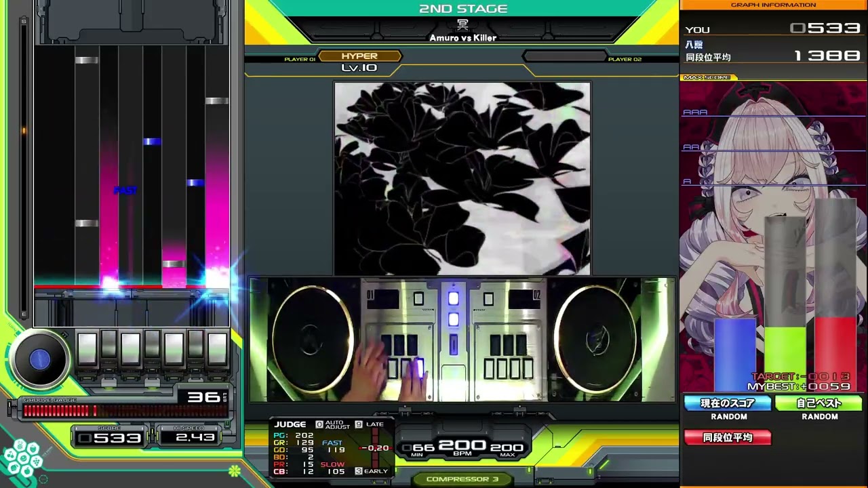Click the blue-centered turntable disc icon
The height and width of the screenshot is (488, 868).
coord(40,360)
